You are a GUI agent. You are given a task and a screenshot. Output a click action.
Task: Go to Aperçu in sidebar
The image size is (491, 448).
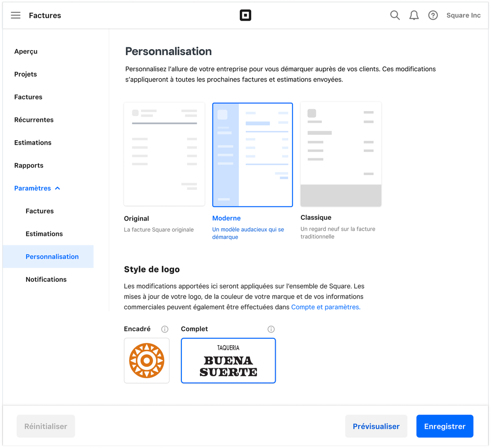click(x=26, y=51)
